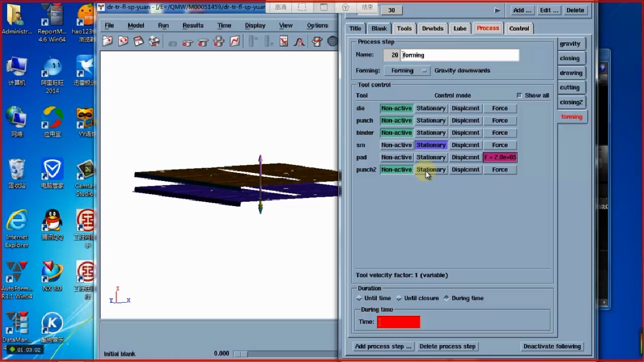Click the bell curve distribution icon
Image resolution: width=644 pixels, height=362 pixels.
299,42
